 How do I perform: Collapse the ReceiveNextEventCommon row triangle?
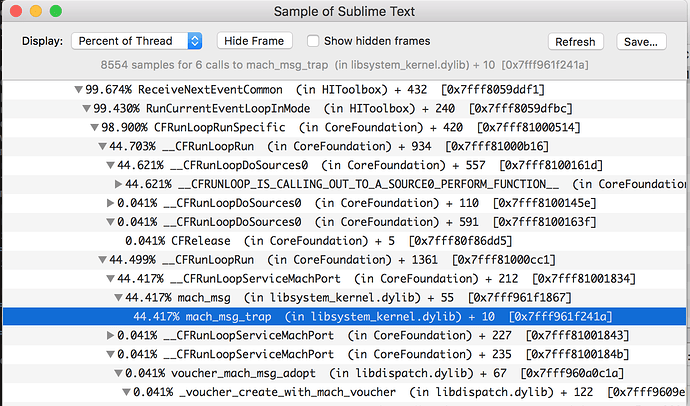78,90
